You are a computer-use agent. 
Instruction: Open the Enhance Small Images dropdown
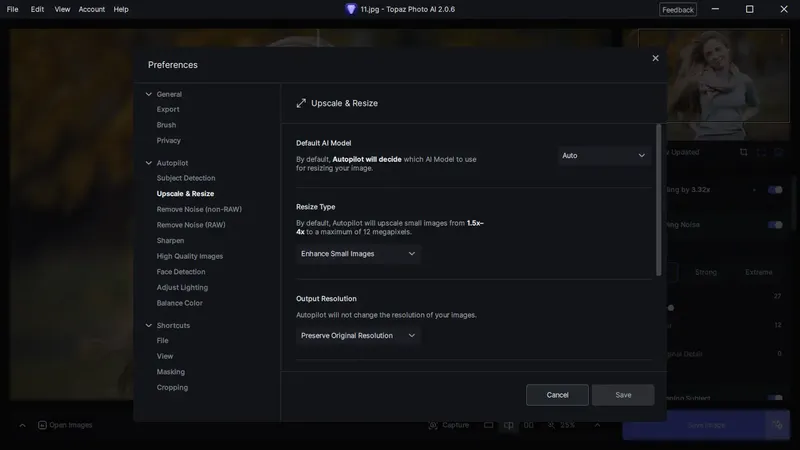coord(358,254)
